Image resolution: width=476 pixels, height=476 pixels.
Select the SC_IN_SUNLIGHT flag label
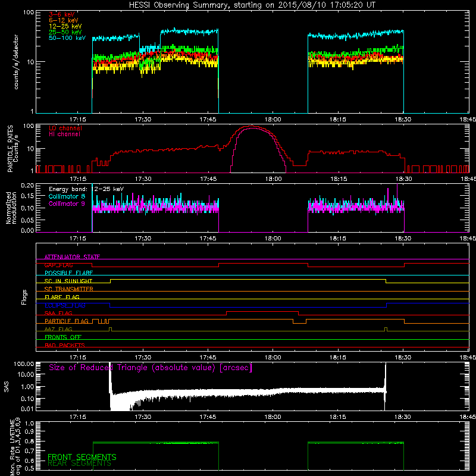click(x=68, y=281)
